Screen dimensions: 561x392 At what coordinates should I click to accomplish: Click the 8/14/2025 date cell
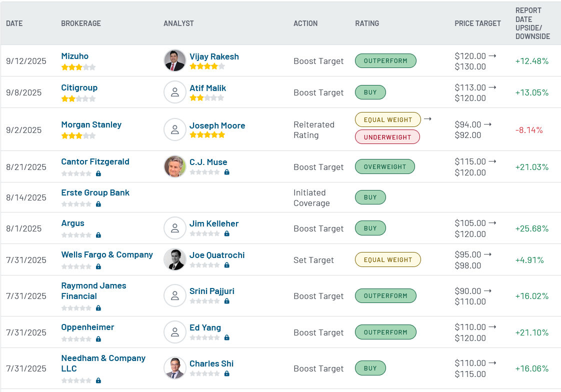[26, 198]
